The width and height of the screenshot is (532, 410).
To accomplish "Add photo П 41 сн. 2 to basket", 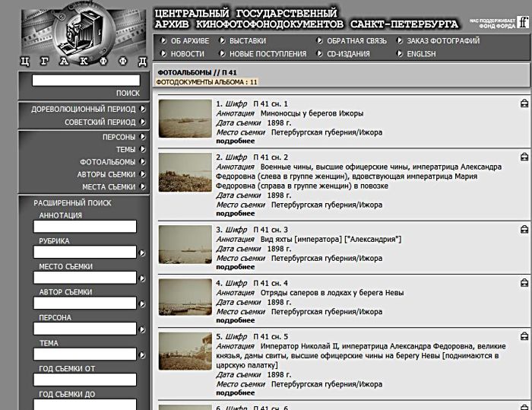I will 524,157.
